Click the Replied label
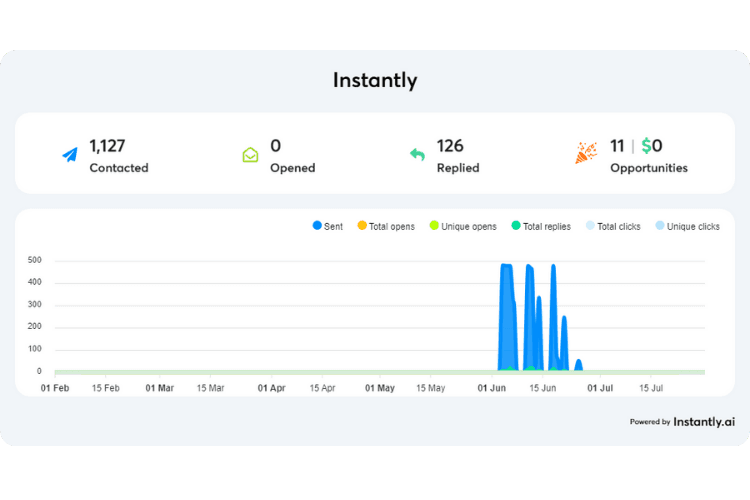Screen dimensions: 750x500 pos(458,168)
